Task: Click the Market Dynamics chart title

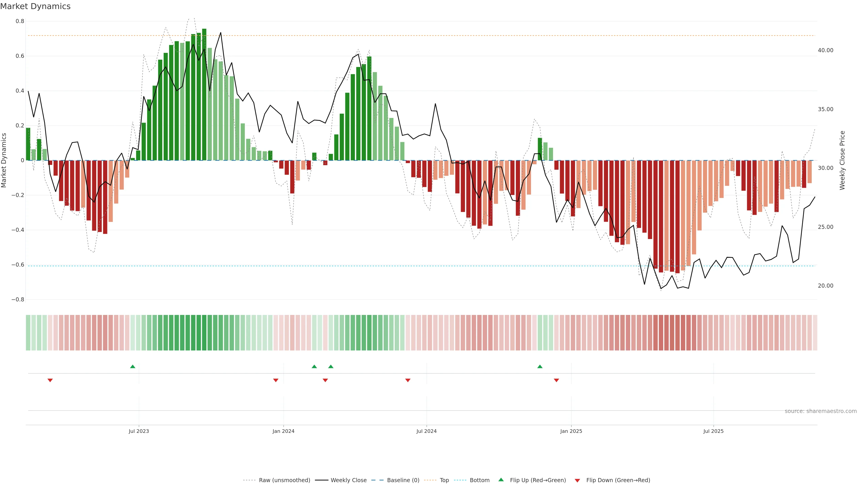Action: (35, 6)
